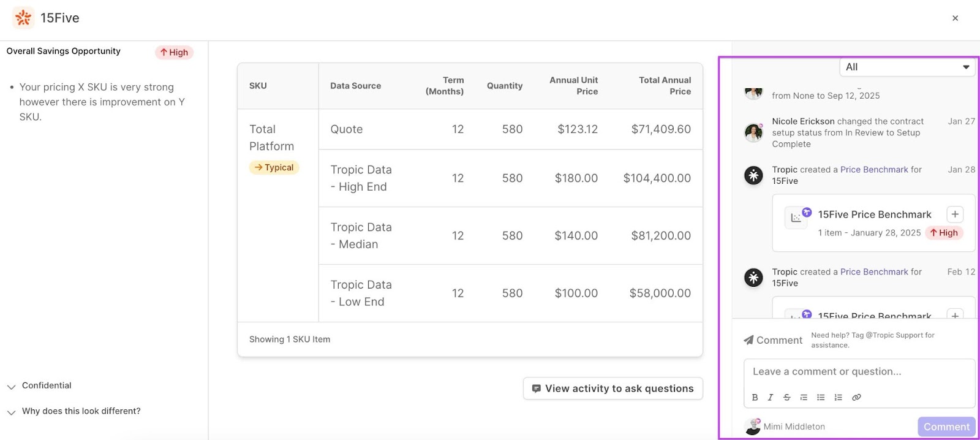Image resolution: width=980 pixels, height=440 pixels.
Task: Click the $180.00 unit price cell
Action: click(576, 178)
